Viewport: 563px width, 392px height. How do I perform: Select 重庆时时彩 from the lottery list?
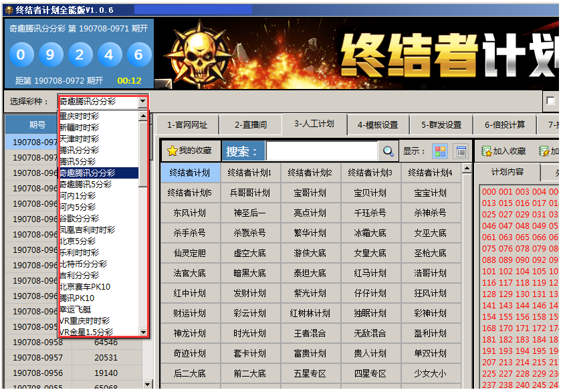(80, 116)
